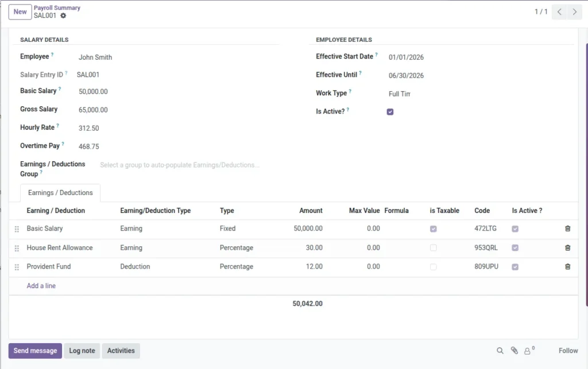Show help tooltip next to Is Active? label
588x369 pixels.
pyautogui.click(x=348, y=110)
